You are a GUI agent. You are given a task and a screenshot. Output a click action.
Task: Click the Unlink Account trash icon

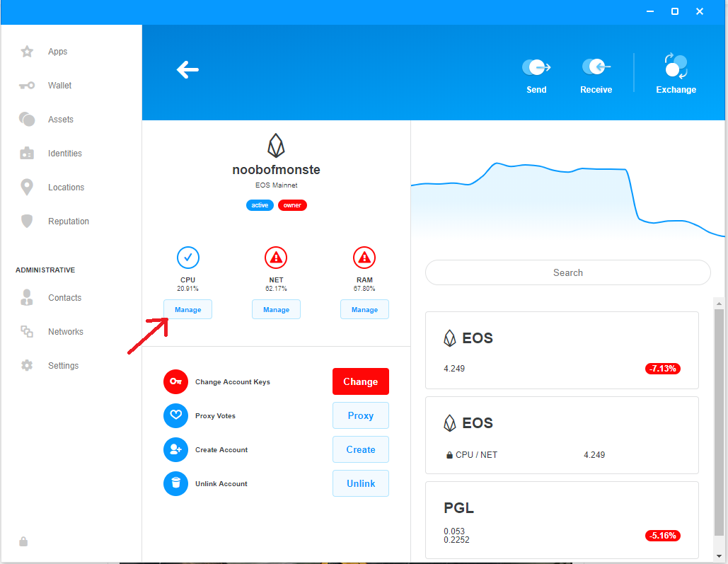coord(175,483)
